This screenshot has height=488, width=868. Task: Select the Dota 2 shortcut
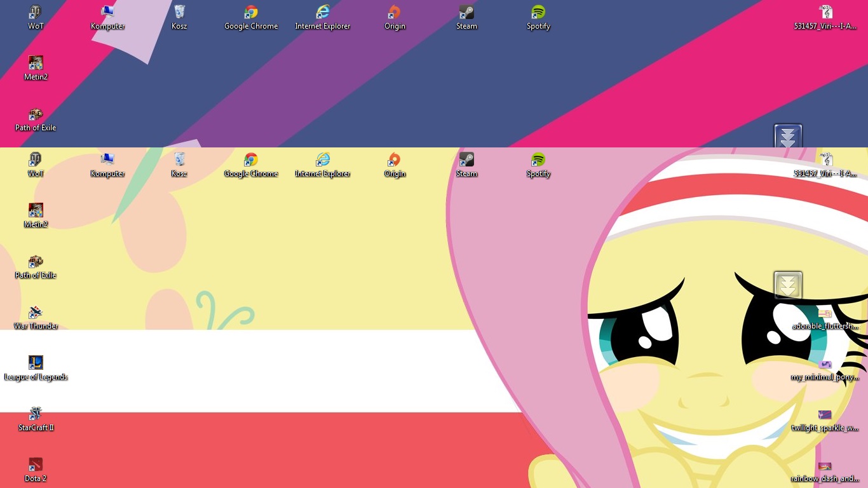[x=36, y=469]
